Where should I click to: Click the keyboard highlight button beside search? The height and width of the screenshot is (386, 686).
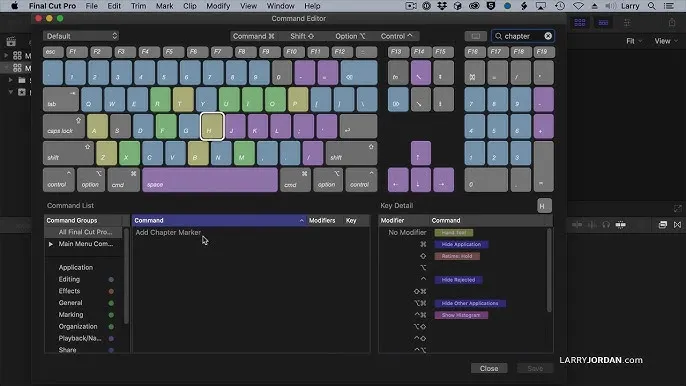(476, 36)
